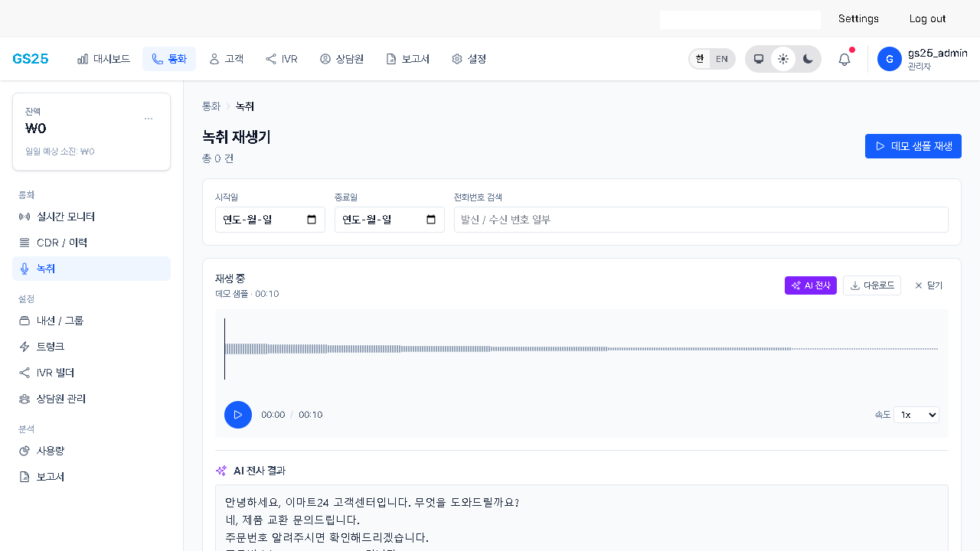The width and height of the screenshot is (980, 551).
Task: Click the round play button
Action: point(238,415)
